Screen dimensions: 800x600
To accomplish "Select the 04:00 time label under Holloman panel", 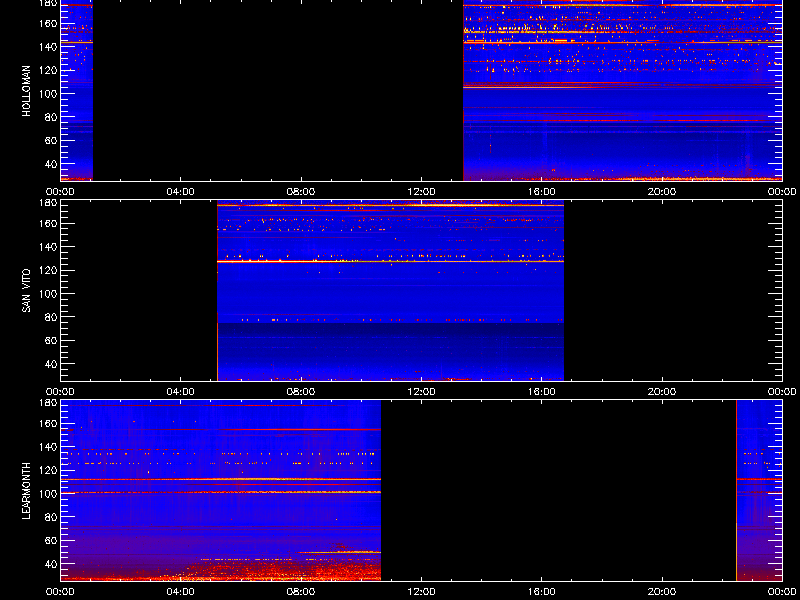I will [181, 192].
